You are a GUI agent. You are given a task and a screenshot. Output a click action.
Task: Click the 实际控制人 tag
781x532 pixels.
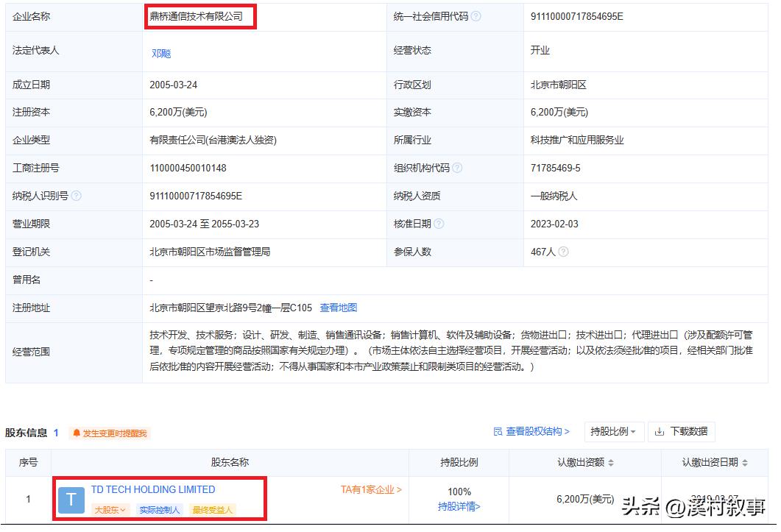[160, 510]
